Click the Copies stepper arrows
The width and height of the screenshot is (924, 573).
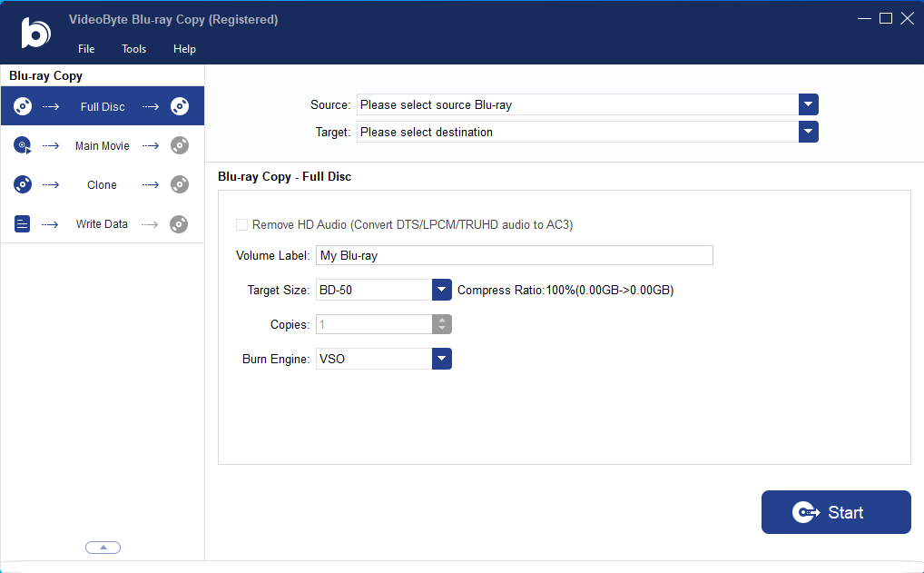point(442,324)
